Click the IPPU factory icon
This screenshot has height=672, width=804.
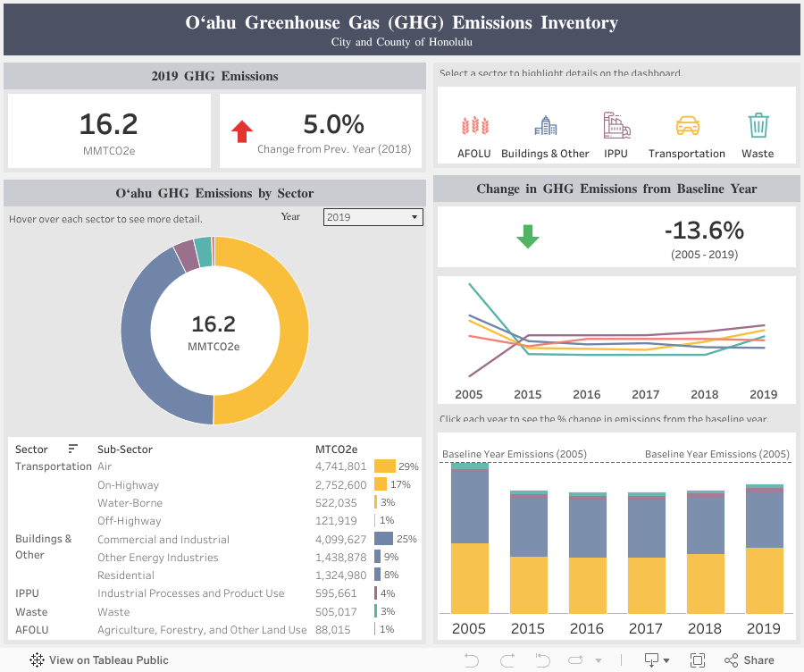(x=616, y=126)
